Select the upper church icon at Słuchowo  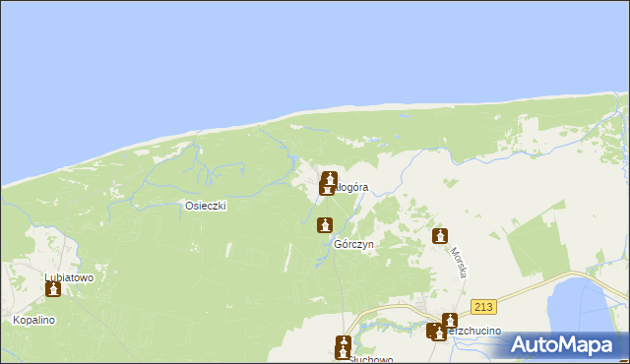point(344,343)
